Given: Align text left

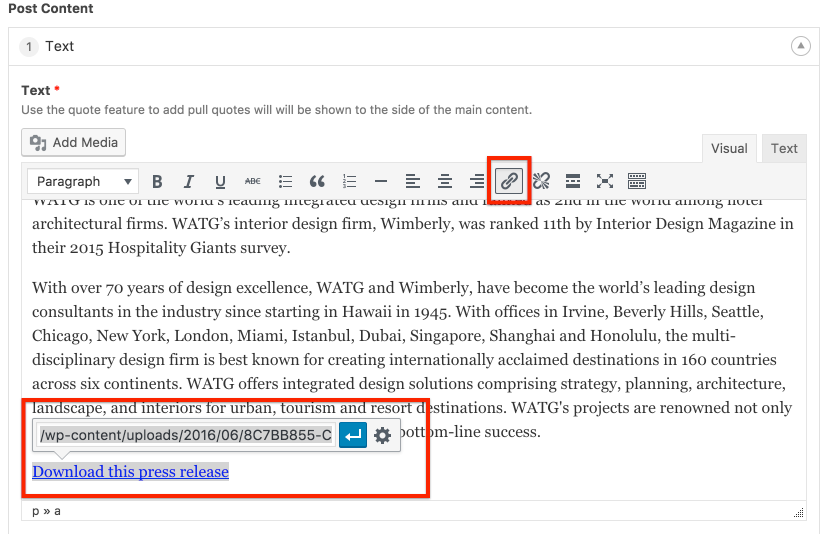Looking at the screenshot, I should (x=413, y=181).
